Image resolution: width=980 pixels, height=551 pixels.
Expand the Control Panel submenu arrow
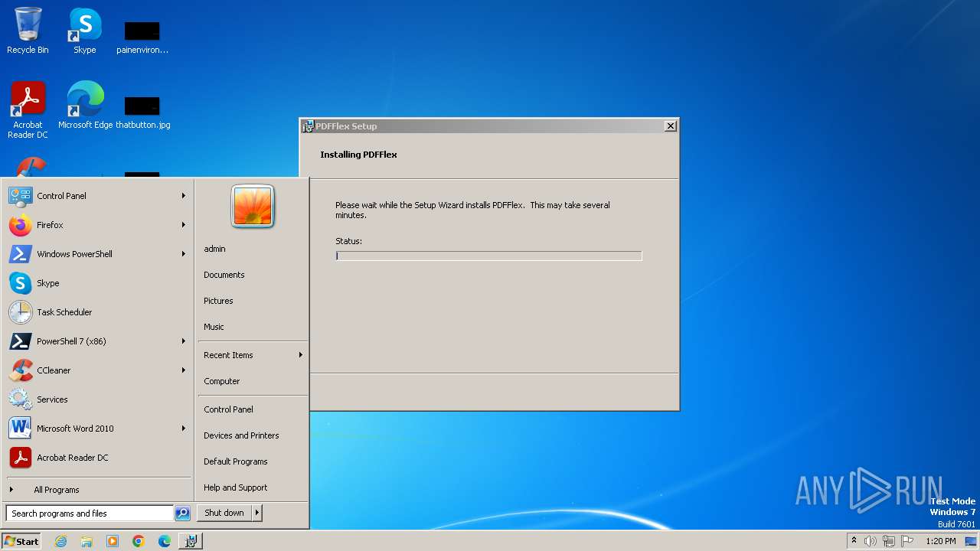pos(184,196)
